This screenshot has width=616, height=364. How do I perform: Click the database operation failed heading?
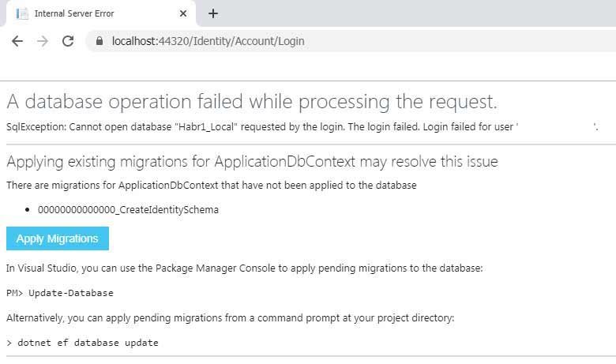coord(251,101)
